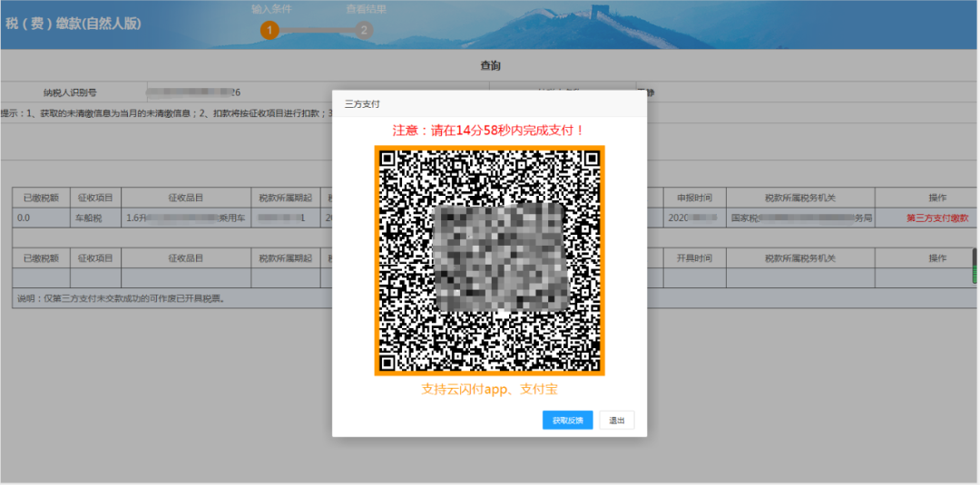This screenshot has width=980, height=485.
Task: Click the 0.0 paid tax amount cell
Action: (41, 218)
